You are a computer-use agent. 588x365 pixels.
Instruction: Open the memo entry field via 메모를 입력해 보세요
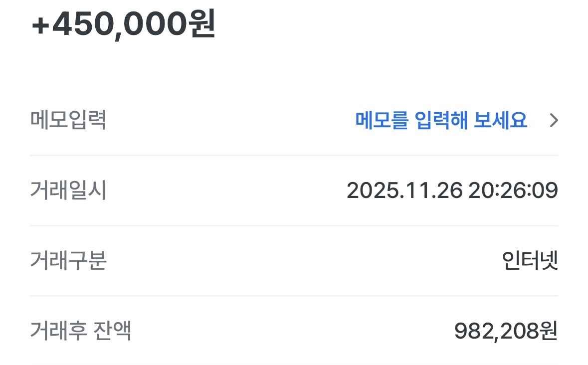point(441,119)
